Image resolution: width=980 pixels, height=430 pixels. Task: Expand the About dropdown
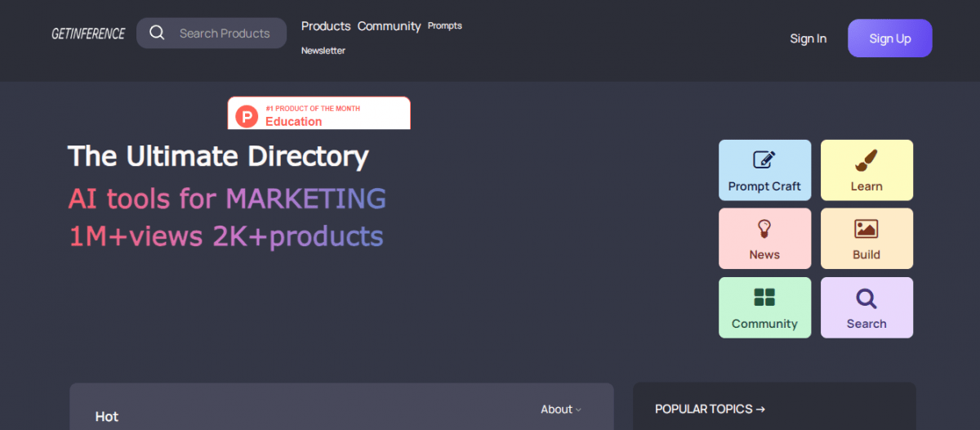tap(561, 410)
